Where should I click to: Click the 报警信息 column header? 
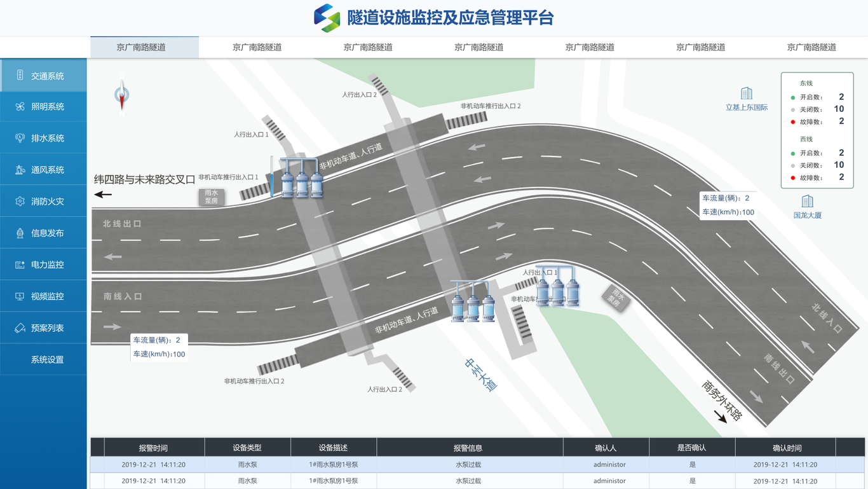469,448
